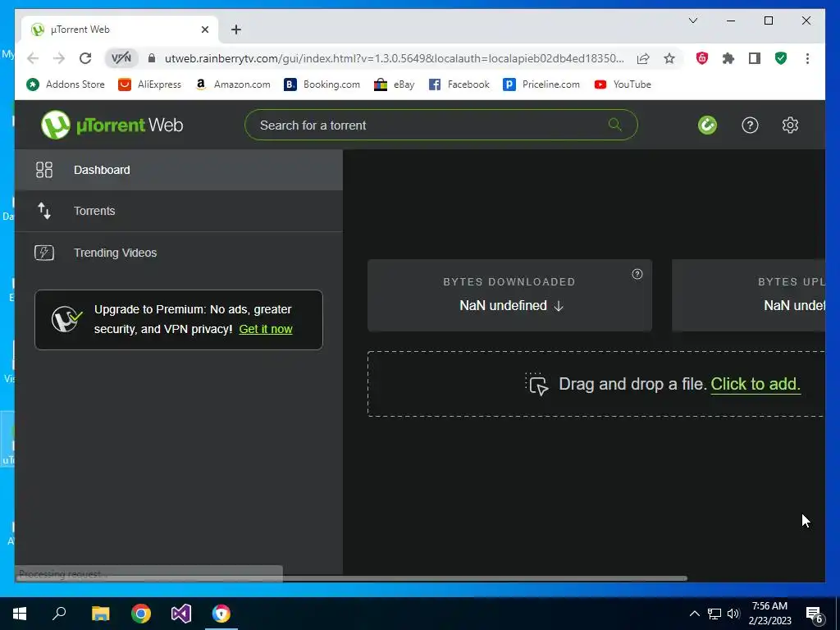Click the horizontal scrollbar at page bottom
The width and height of the screenshot is (840, 630).
click(x=351, y=578)
